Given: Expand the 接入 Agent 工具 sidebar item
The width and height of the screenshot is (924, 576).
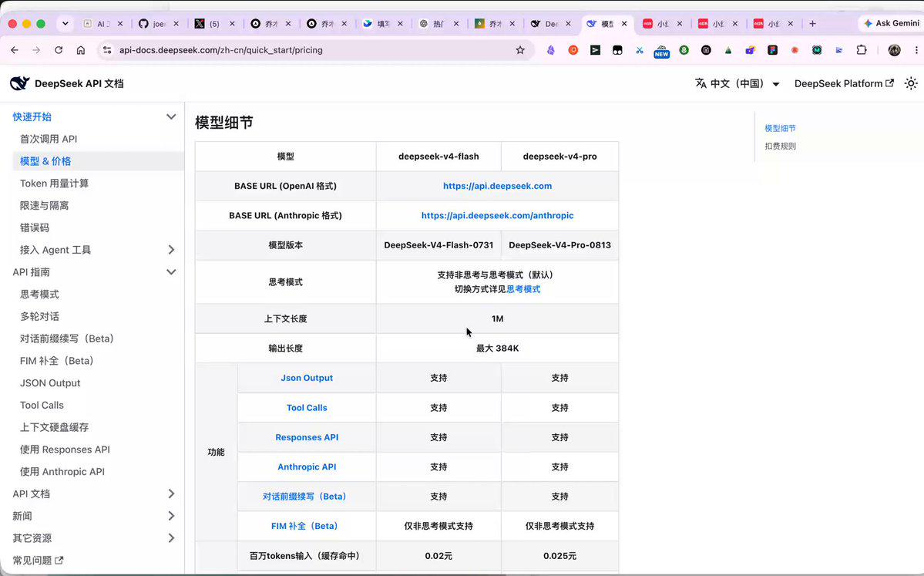Looking at the screenshot, I should pyautogui.click(x=171, y=250).
